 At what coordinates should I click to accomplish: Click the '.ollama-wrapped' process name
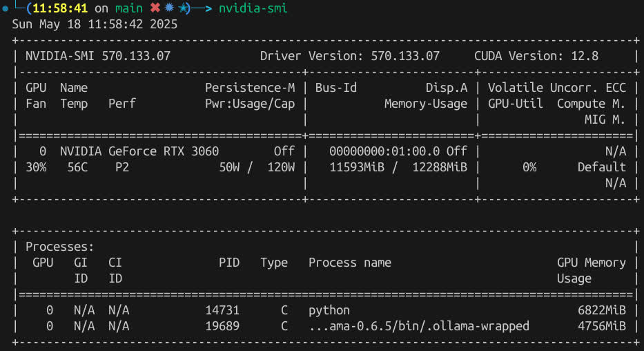coord(419,326)
